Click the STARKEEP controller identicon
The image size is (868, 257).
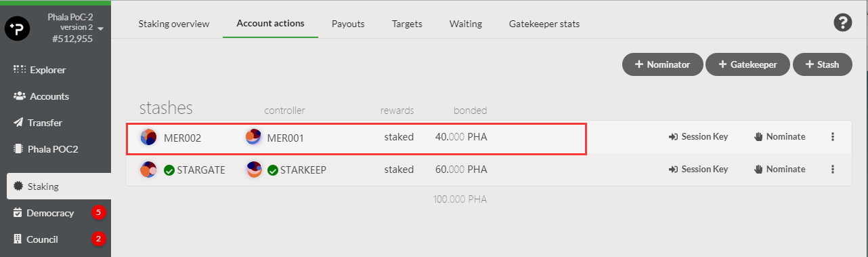click(x=255, y=170)
